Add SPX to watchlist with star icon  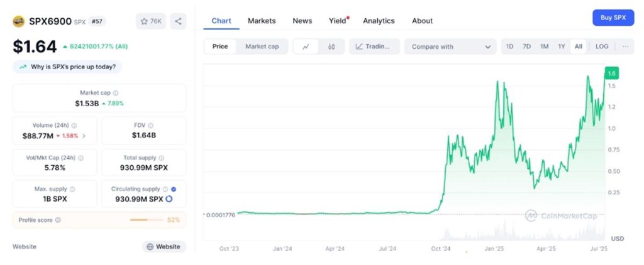coord(151,21)
